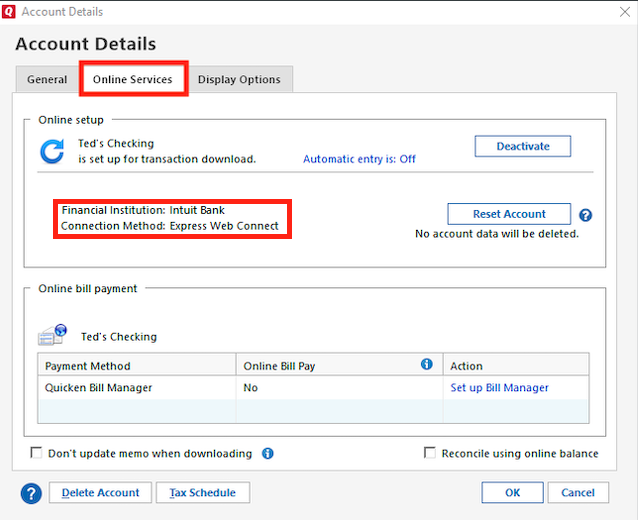638x520 pixels.
Task: Click info icon in Online Bill Pay header
Action: [x=426, y=364]
